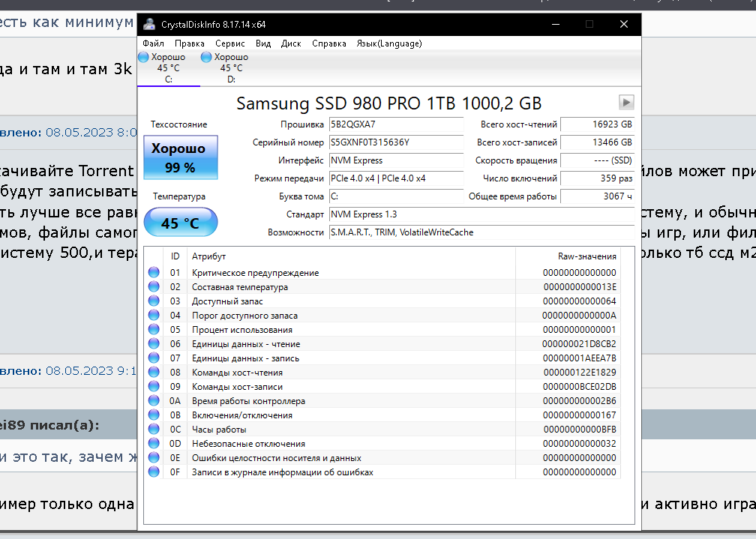
Task: Click the host writes value 13466 GB
Action: [597, 142]
